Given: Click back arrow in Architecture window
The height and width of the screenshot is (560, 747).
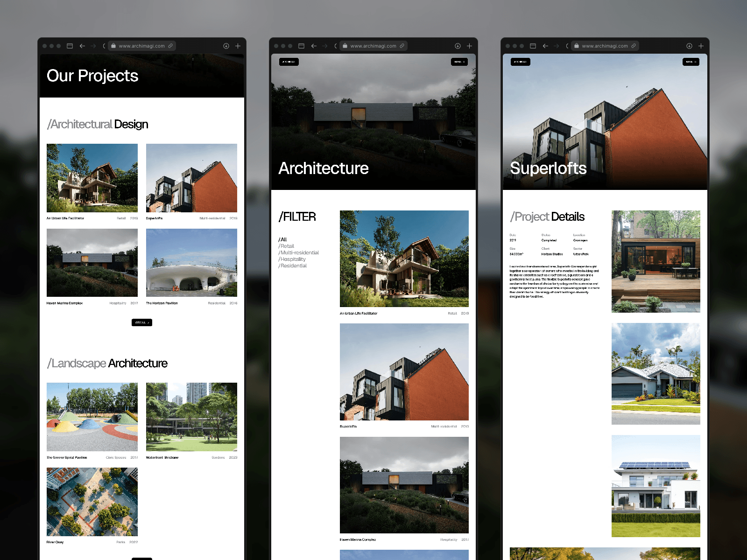Looking at the screenshot, I should [x=314, y=46].
